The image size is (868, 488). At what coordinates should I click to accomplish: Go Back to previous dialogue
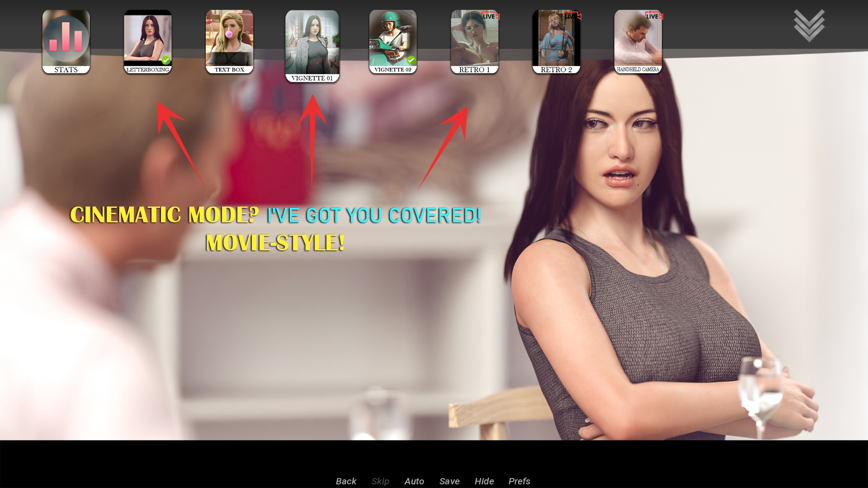(x=346, y=481)
